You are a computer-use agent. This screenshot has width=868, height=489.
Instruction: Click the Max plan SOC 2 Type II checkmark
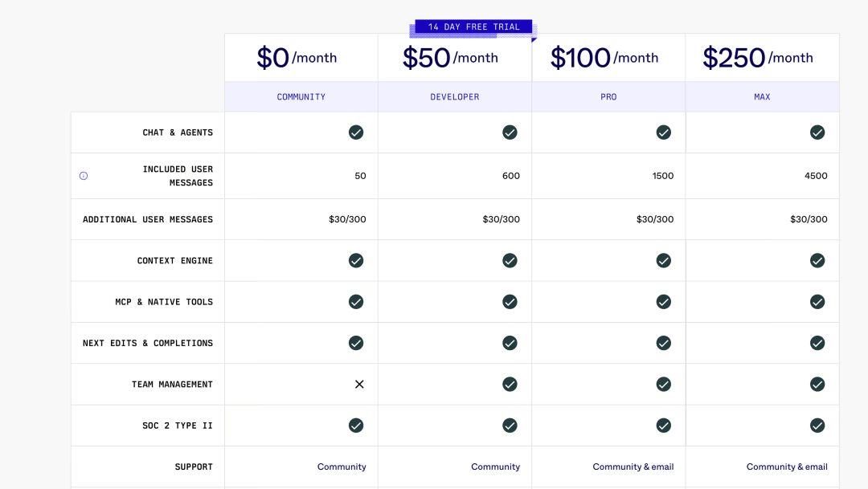[817, 426]
